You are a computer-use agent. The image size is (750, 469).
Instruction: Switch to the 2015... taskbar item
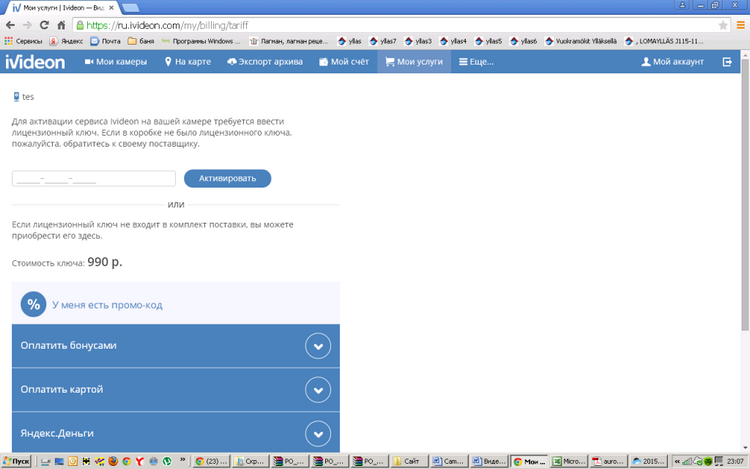pyautogui.click(x=648, y=461)
